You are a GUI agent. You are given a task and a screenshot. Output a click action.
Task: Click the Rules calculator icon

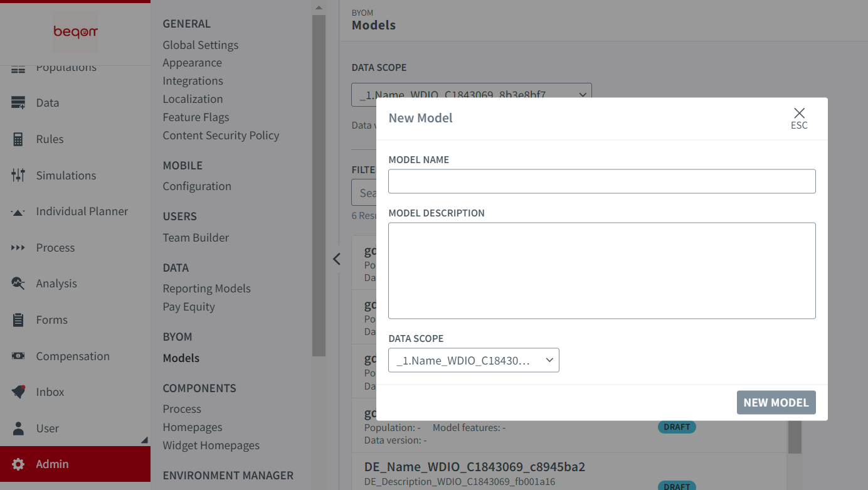click(x=18, y=139)
